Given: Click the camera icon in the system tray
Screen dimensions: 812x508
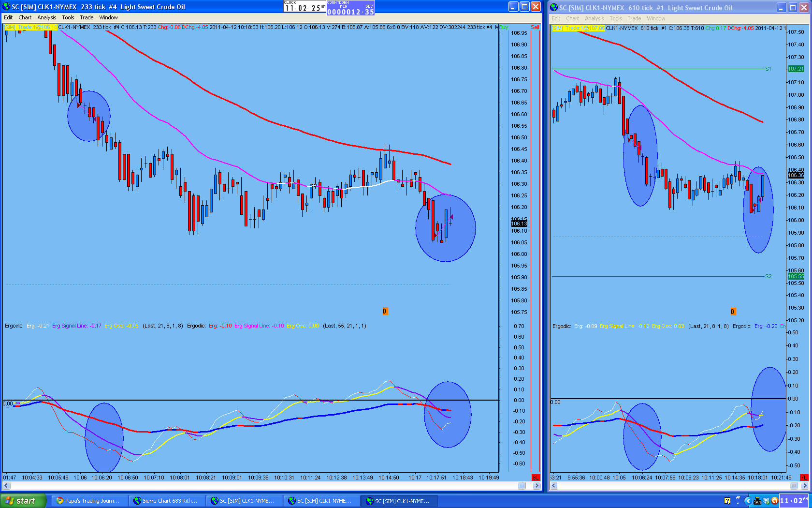Looking at the screenshot, I should [757, 501].
